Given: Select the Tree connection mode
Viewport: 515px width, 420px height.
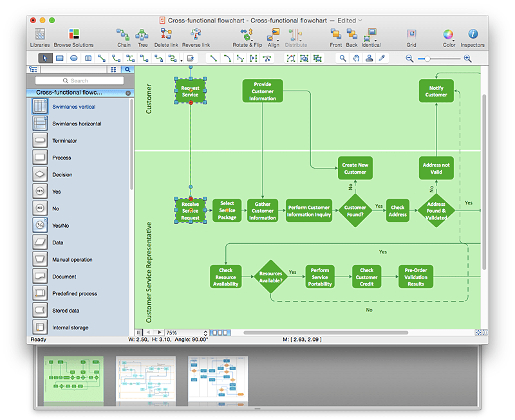Looking at the screenshot, I should tap(142, 35).
